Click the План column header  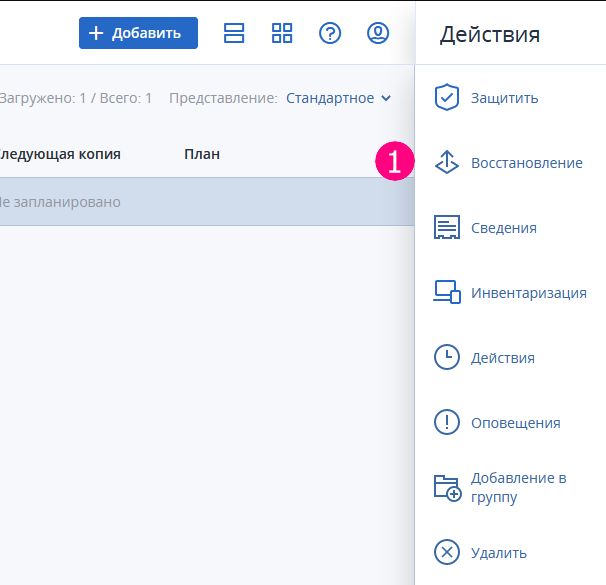[x=202, y=154]
